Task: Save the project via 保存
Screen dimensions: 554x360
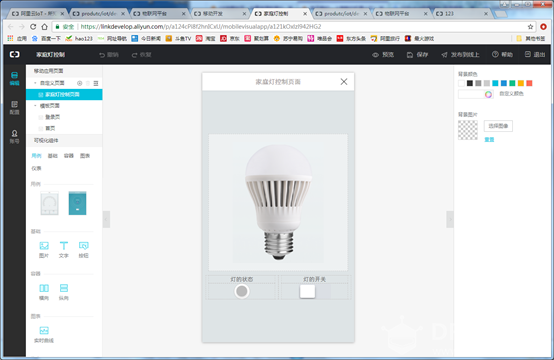Action: pyautogui.click(x=417, y=55)
